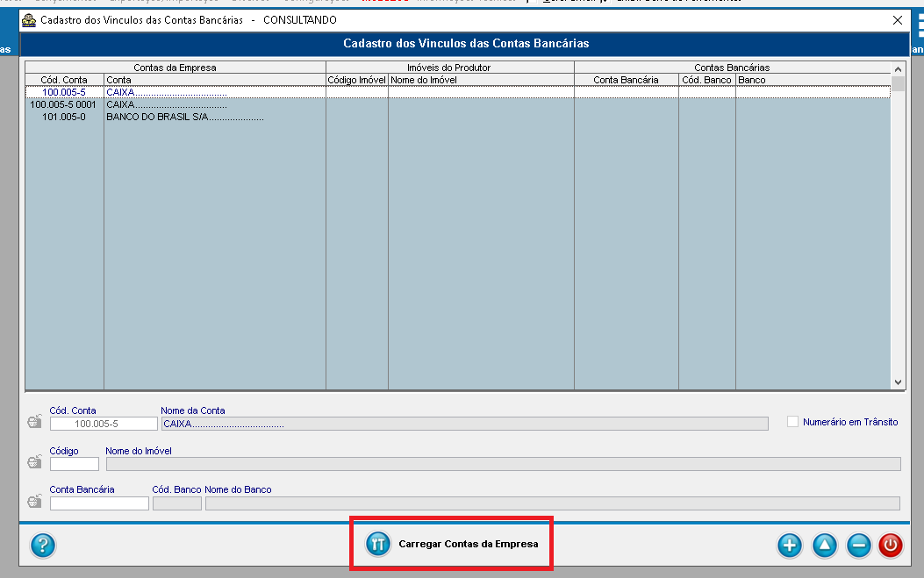Click lookup icon beside Cód. Conta field

click(x=35, y=422)
